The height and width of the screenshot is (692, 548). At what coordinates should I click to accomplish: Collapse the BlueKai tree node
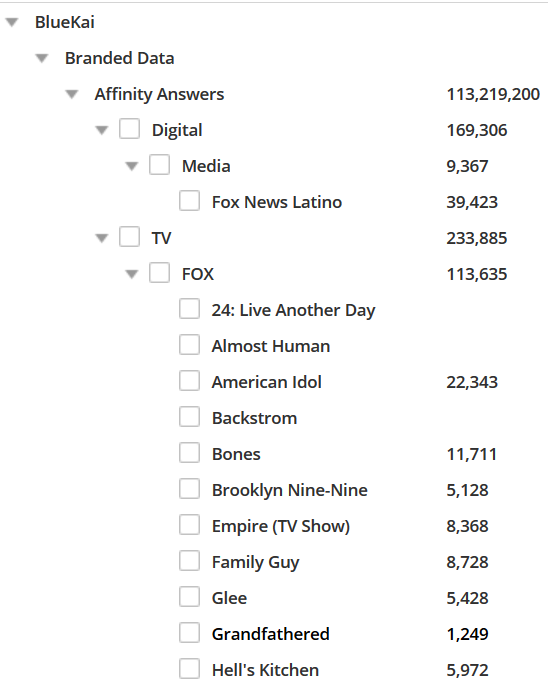click(x=12, y=22)
